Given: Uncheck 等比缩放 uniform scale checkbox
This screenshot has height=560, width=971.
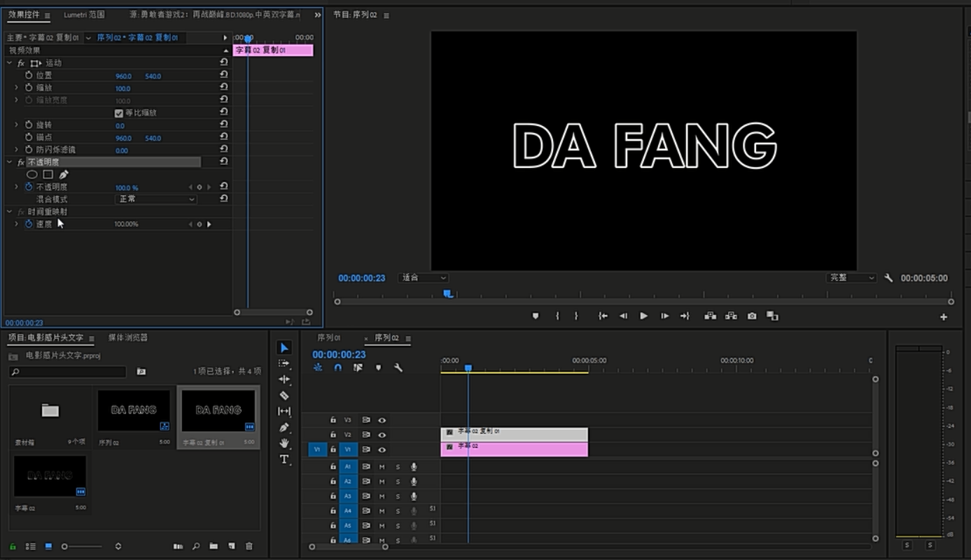Looking at the screenshot, I should [118, 113].
